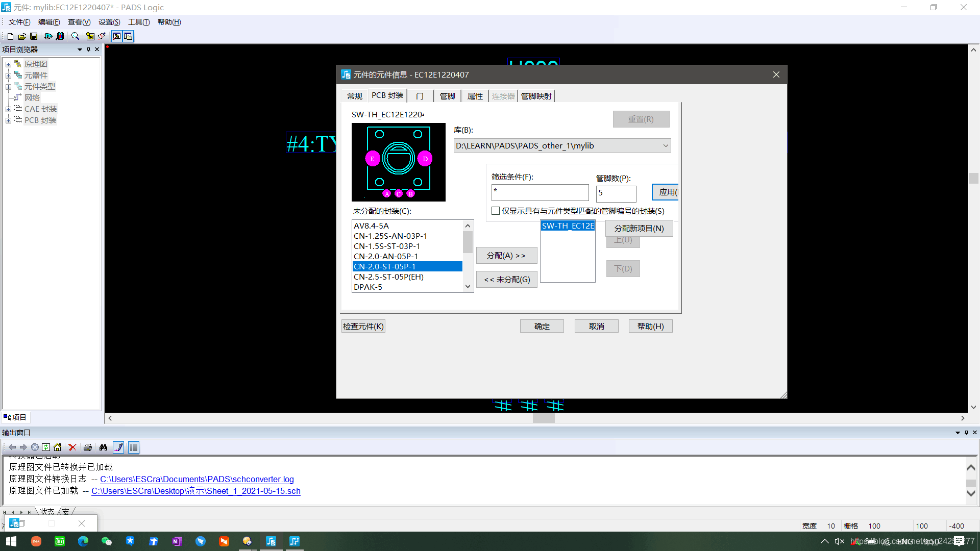Open Microsoft Edge from the taskbar
Image resolution: width=980 pixels, height=551 pixels.
point(83,541)
